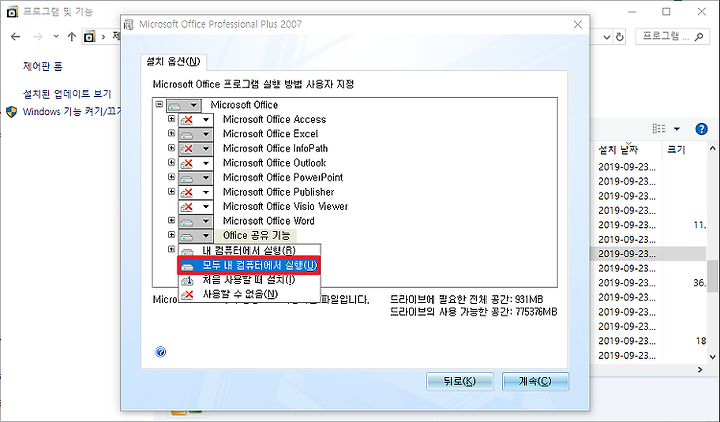Open the installer help question-mark icon

160,352
